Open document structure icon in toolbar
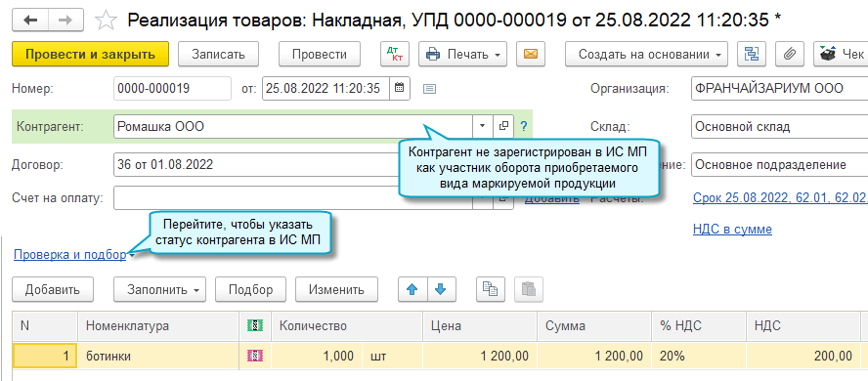868x381 pixels. tap(753, 54)
